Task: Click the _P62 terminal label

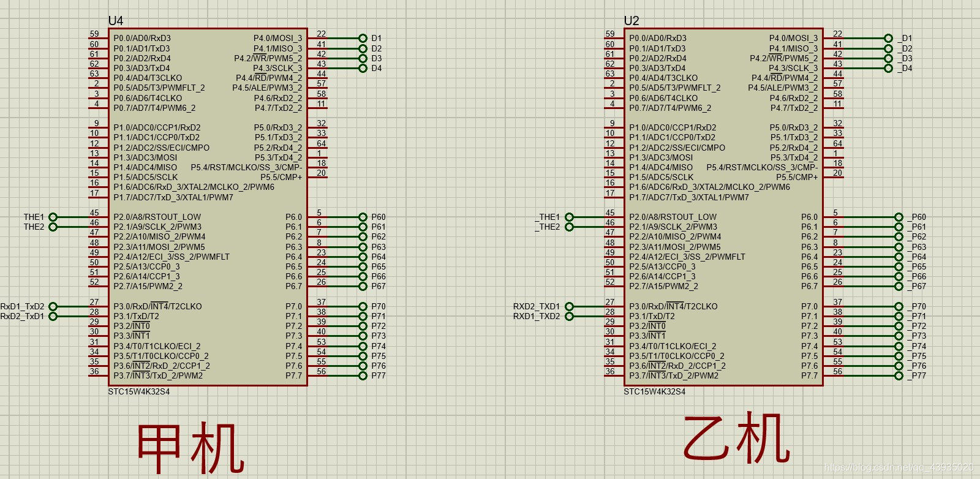Action: coord(917,236)
